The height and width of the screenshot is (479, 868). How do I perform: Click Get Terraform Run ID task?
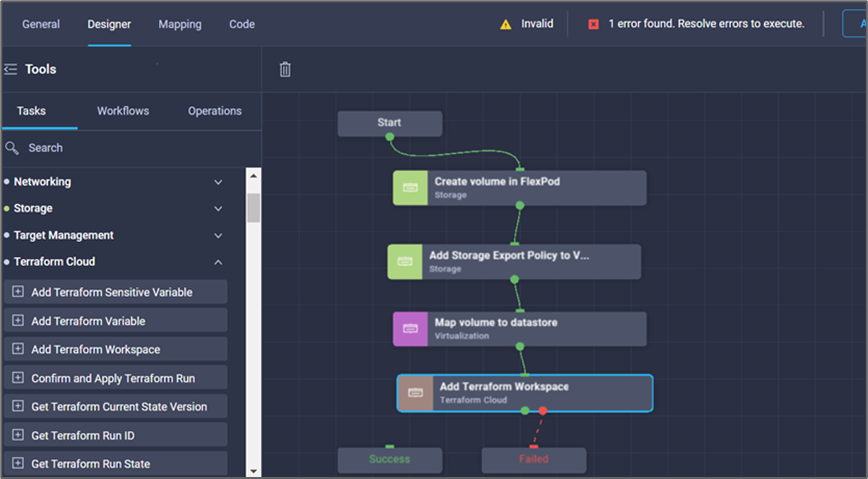click(116, 435)
